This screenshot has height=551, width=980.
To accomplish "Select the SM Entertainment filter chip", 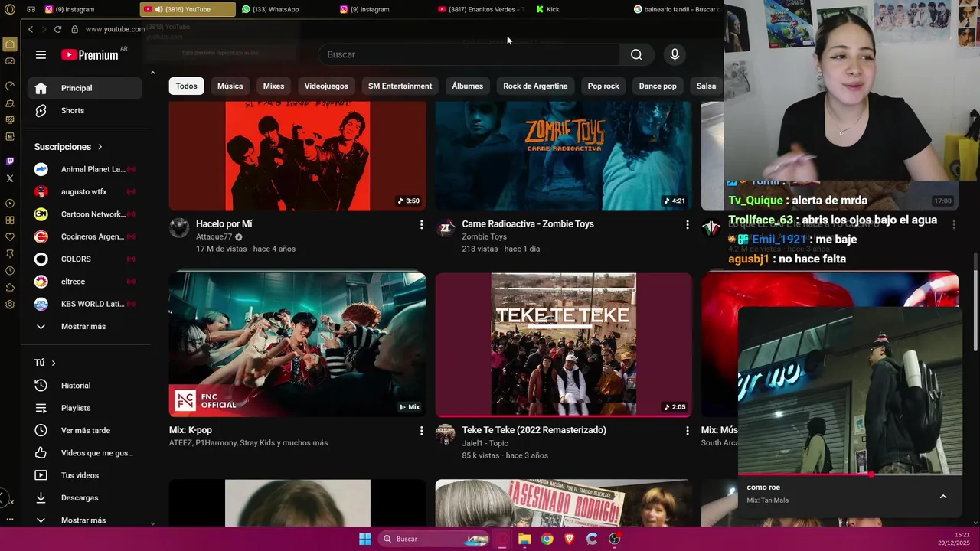I will (400, 86).
